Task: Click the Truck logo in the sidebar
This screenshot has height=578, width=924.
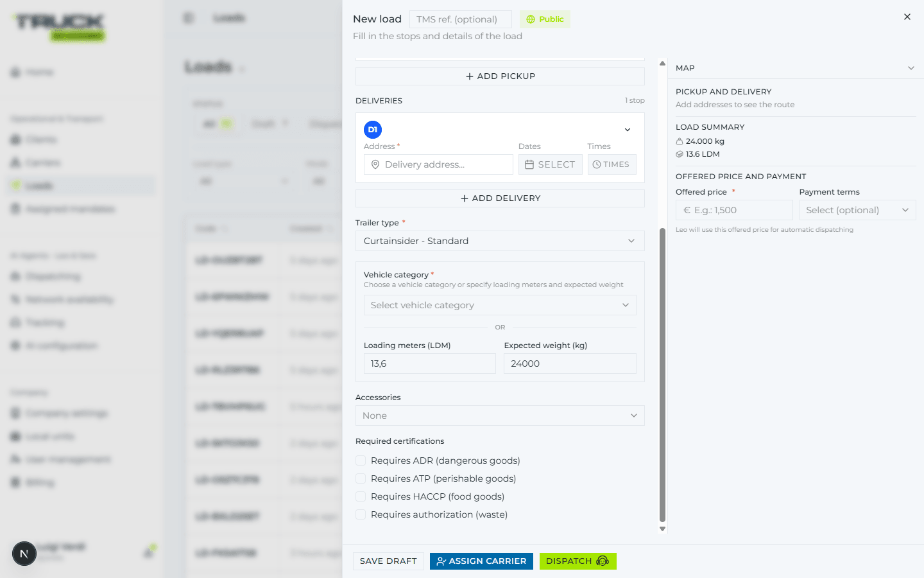Action: coord(60,28)
